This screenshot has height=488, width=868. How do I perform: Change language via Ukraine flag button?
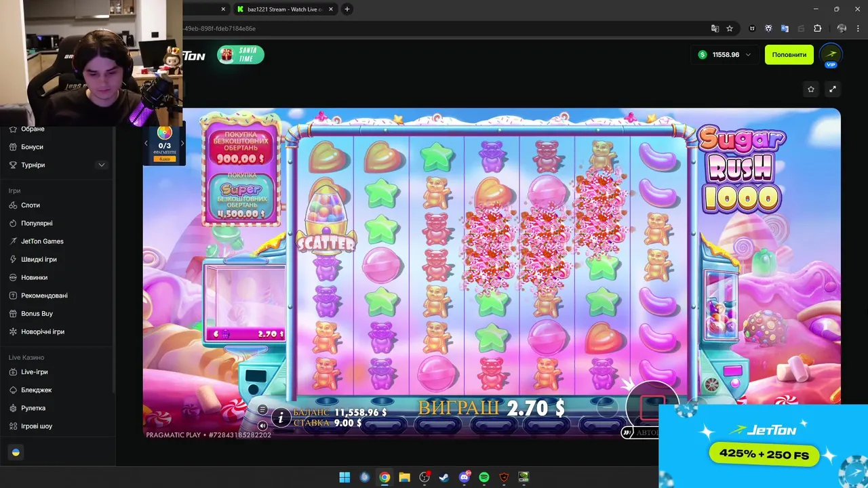click(x=16, y=452)
